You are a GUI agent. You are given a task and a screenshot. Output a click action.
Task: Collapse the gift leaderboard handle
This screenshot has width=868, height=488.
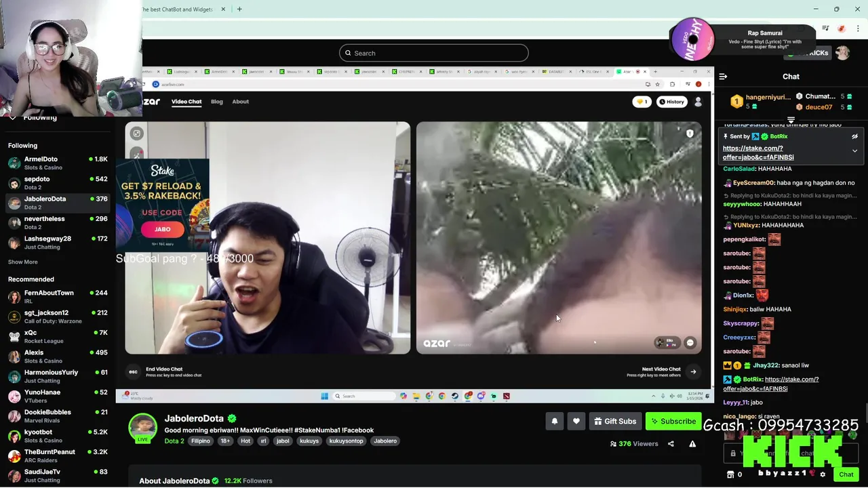click(791, 120)
